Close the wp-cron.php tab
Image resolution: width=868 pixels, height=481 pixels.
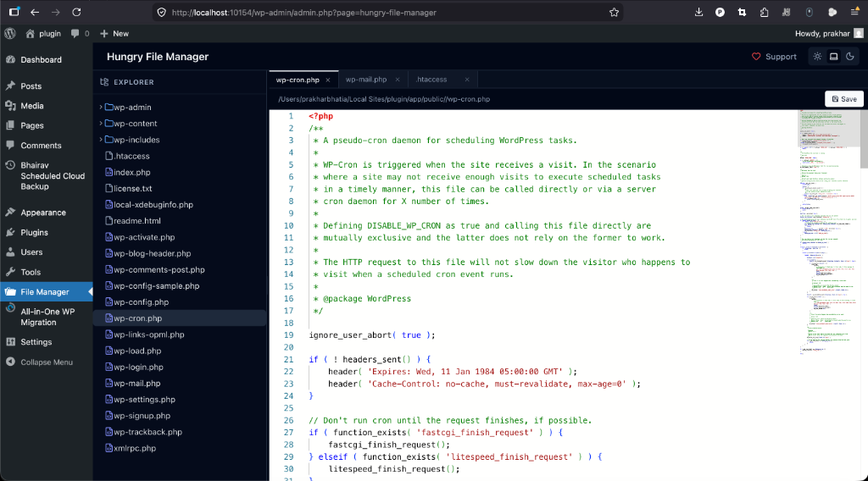[328, 80]
